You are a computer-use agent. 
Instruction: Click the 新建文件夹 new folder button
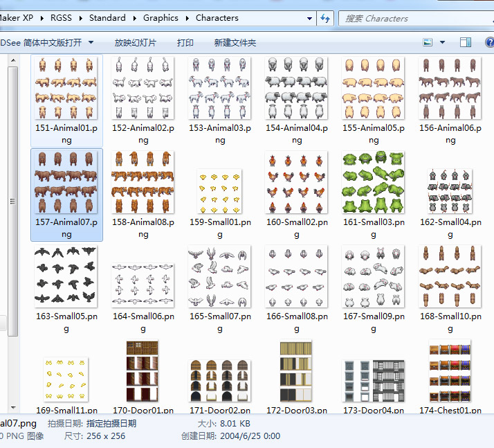(235, 42)
